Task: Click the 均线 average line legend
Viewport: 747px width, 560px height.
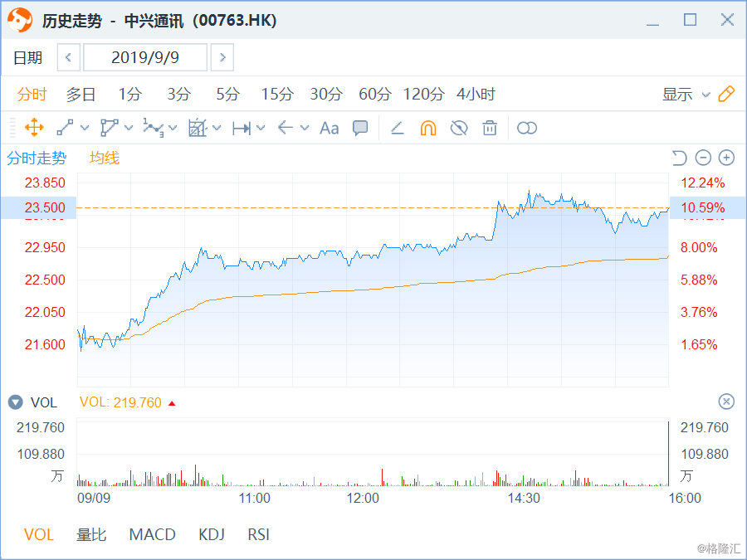Action: pos(105,158)
